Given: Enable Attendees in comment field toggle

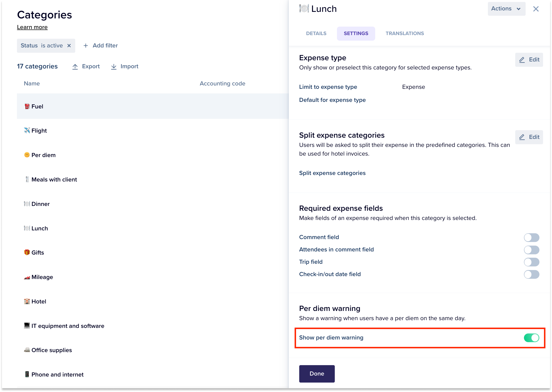Looking at the screenshot, I should (531, 250).
